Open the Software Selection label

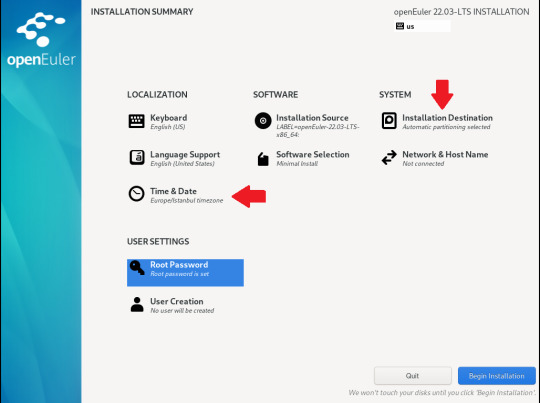click(x=313, y=155)
